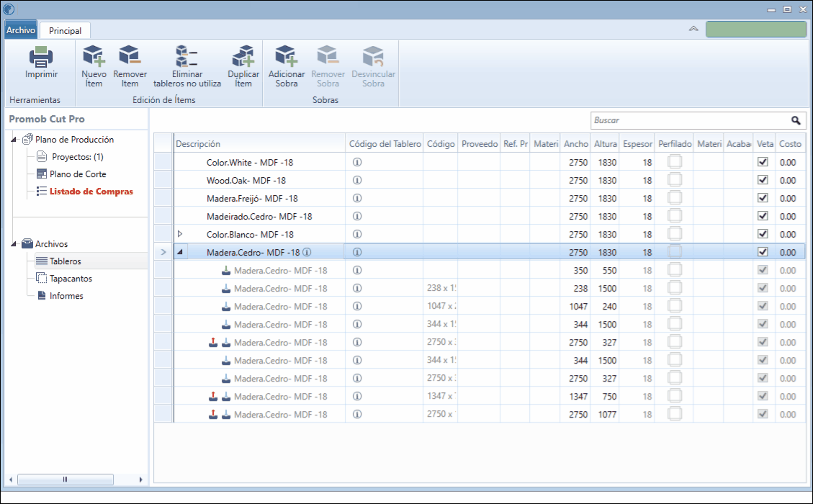
Task: Collapse the ribbon with the chevron
Action: 693,29
